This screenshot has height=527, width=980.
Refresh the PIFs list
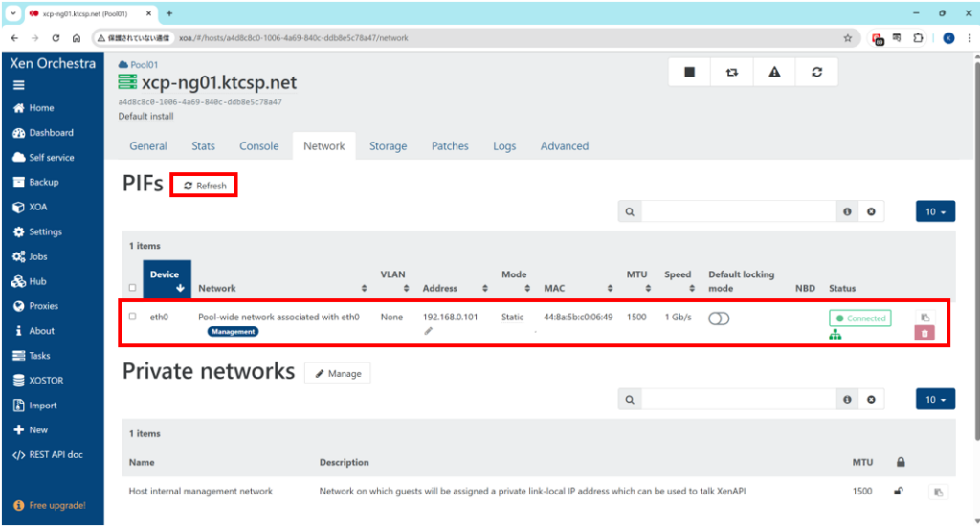(x=204, y=186)
